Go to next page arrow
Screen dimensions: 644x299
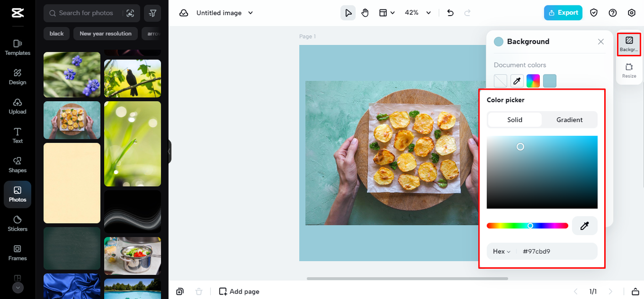coord(611,291)
